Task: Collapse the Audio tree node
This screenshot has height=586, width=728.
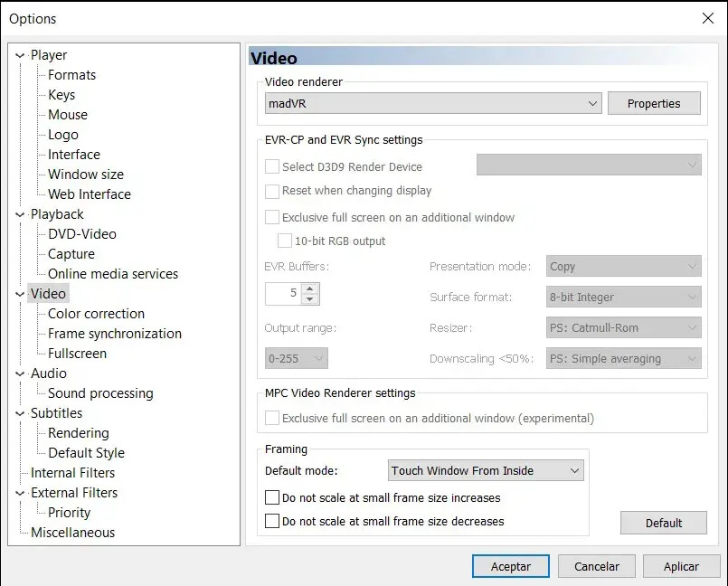Action: (x=20, y=374)
